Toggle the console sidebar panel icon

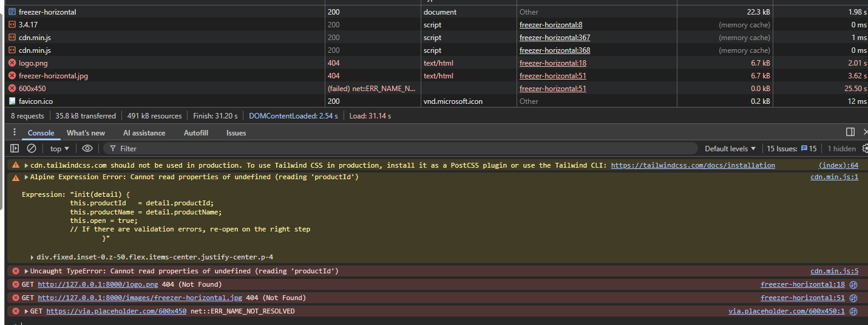point(15,148)
